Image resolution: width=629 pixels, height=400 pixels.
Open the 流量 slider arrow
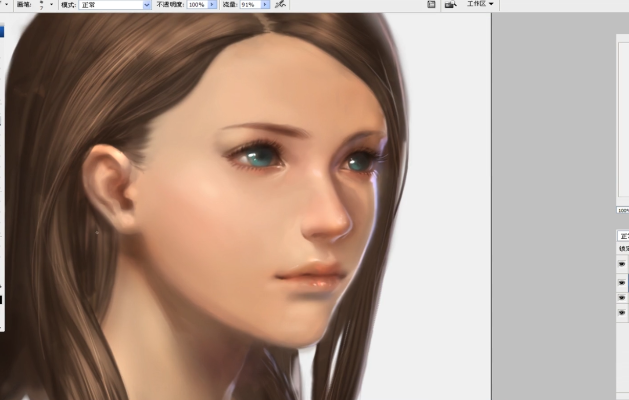coord(265,5)
